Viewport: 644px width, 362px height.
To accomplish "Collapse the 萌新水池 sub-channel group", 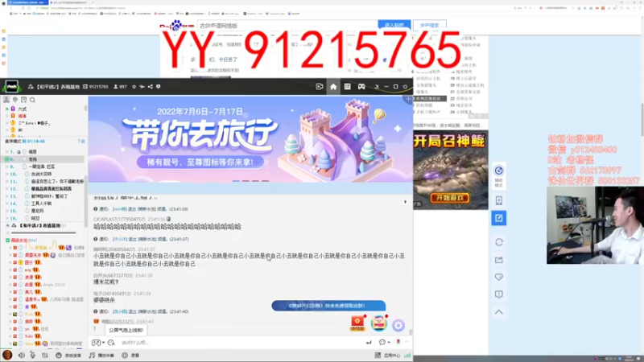I will pos(7,240).
